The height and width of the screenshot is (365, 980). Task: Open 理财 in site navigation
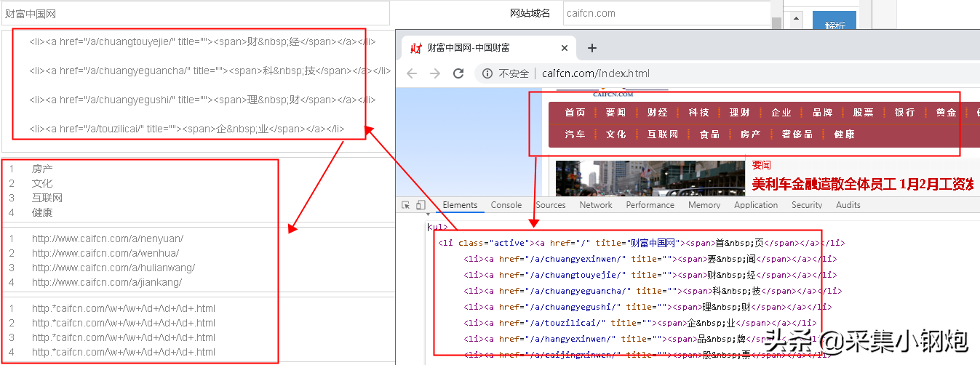(x=740, y=113)
